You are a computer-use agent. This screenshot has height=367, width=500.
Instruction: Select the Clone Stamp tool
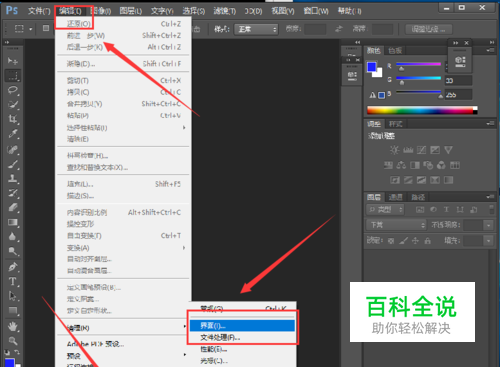(13, 178)
